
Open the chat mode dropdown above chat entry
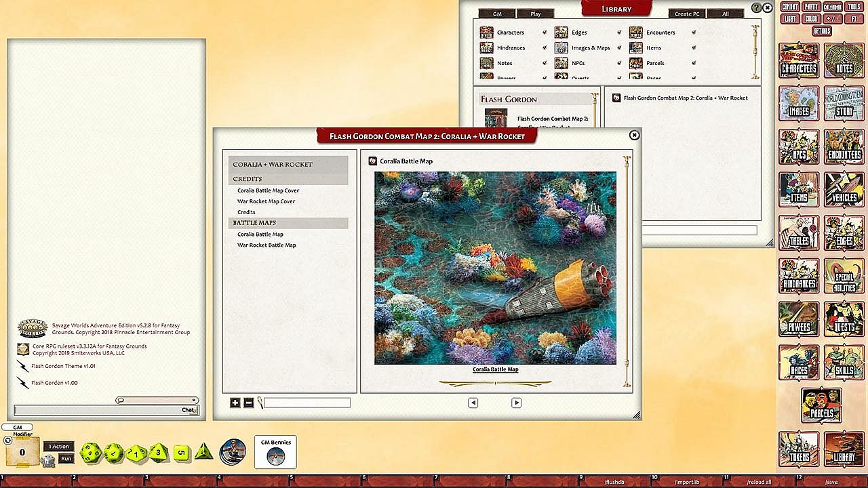tap(157, 400)
